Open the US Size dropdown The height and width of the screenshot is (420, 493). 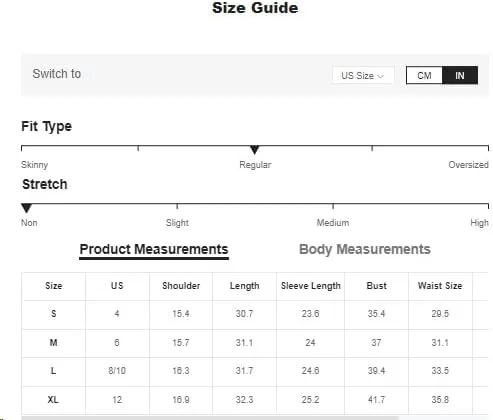coord(363,75)
